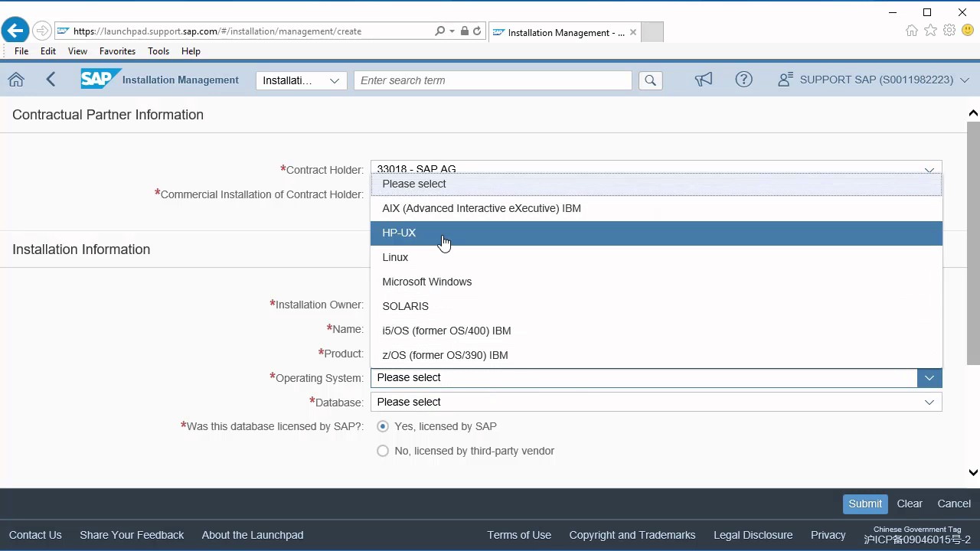The width and height of the screenshot is (980, 551).
Task: Click the page scrollbar down arrow
Action: tap(973, 472)
